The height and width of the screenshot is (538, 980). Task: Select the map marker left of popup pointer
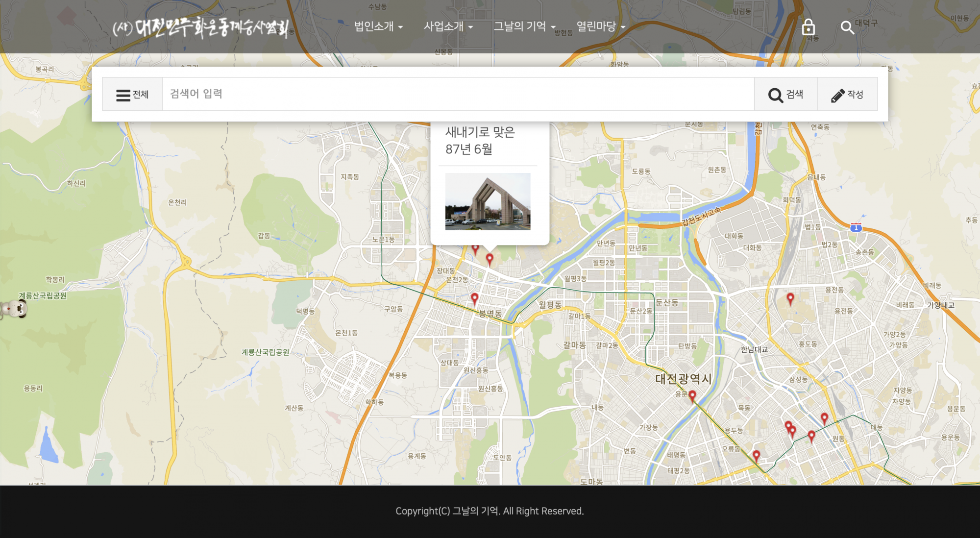(475, 249)
